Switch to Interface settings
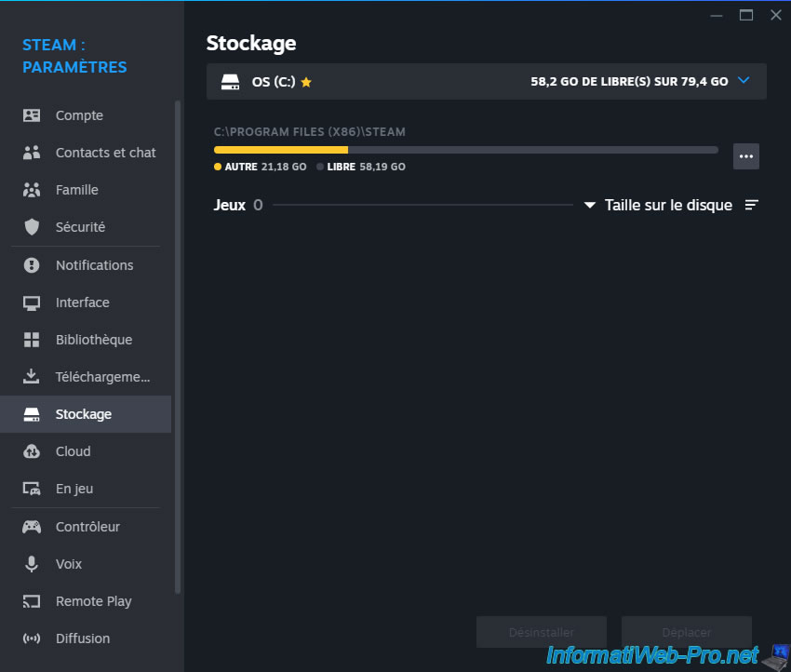The image size is (791, 672). coord(86,302)
